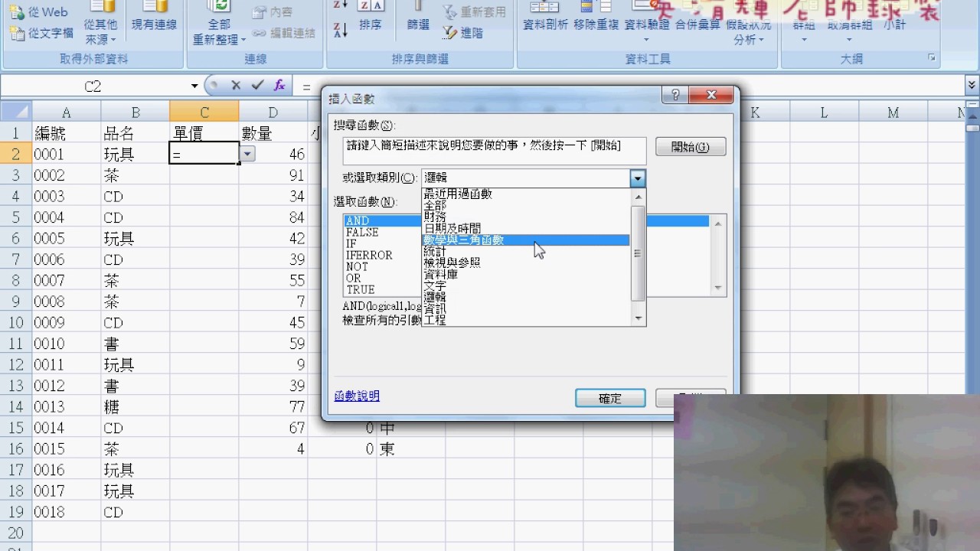Select row 10 header
Viewport: 980px width, 551px height.
pyautogui.click(x=16, y=322)
